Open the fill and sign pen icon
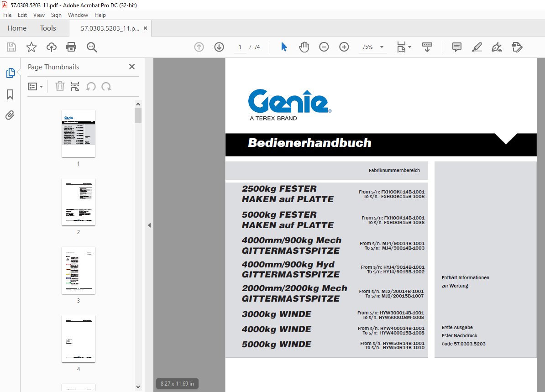 [x=497, y=47]
